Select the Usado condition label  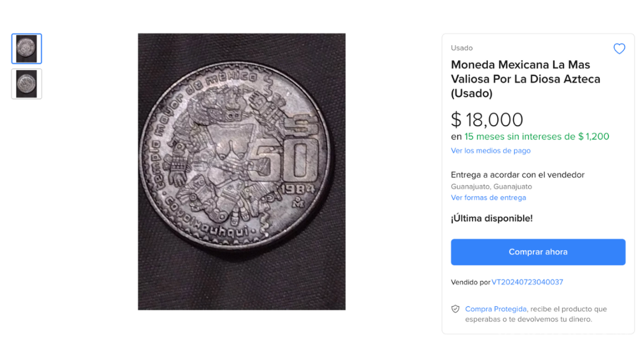[462, 48]
